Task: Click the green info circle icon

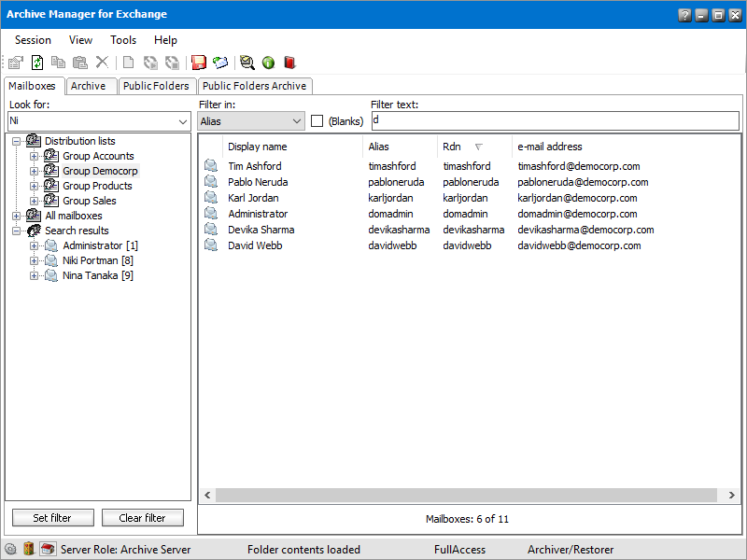Action: pyautogui.click(x=268, y=63)
